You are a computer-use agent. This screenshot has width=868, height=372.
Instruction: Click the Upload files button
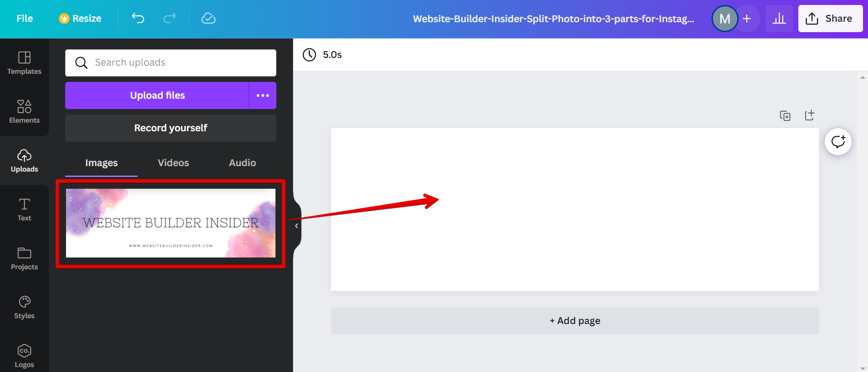tap(157, 95)
